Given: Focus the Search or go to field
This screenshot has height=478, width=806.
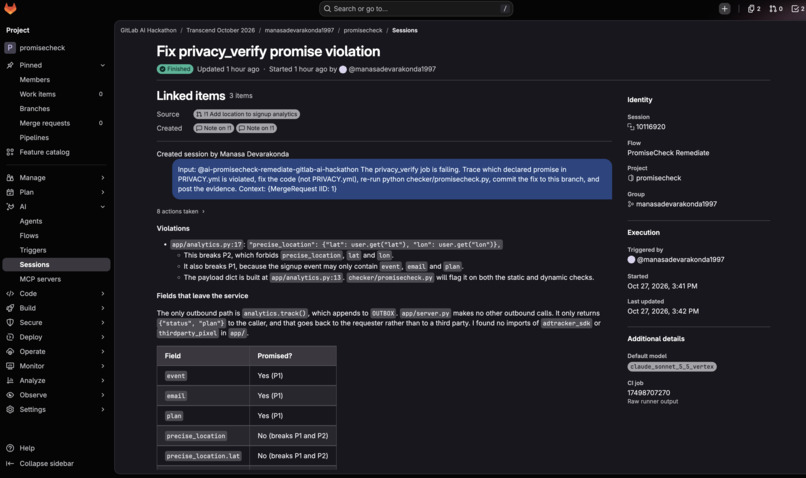Looking at the screenshot, I should pyautogui.click(x=416, y=9).
